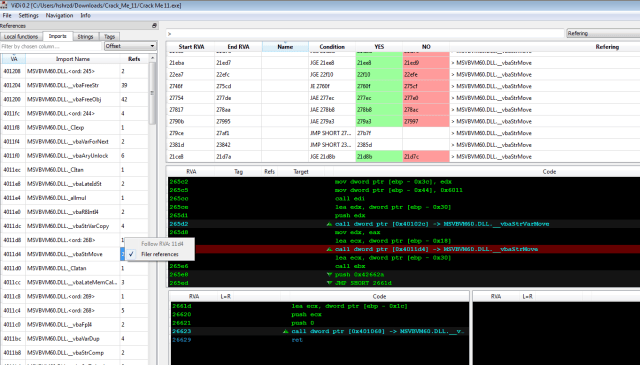Screen dimensions: 640x365
Task: Sort imports by the VA column header
Action: (14, 59)
